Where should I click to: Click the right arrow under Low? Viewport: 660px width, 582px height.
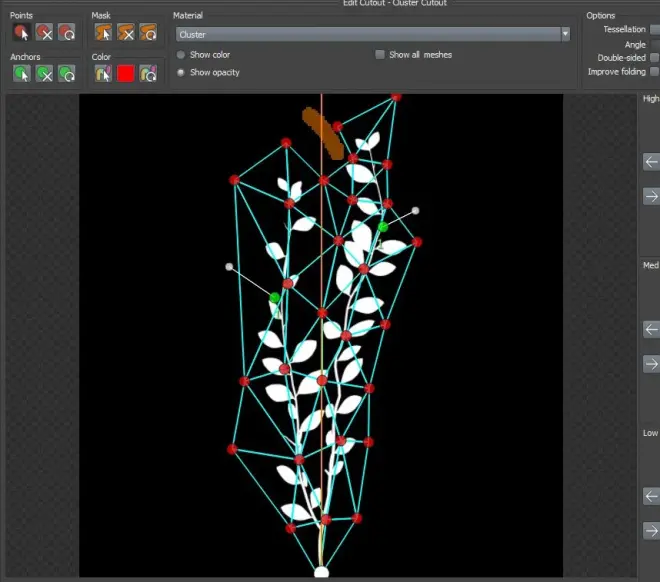[x=651, y=531]
